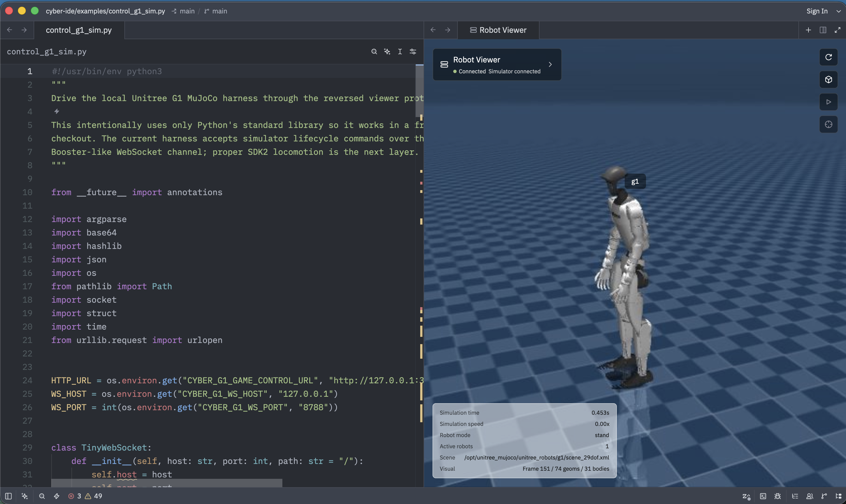The height and width of the screenshot is (504, 846).
Task: Go back in the Robot Viewer pane
Action: pyautogui.click(x=433, y=30)
